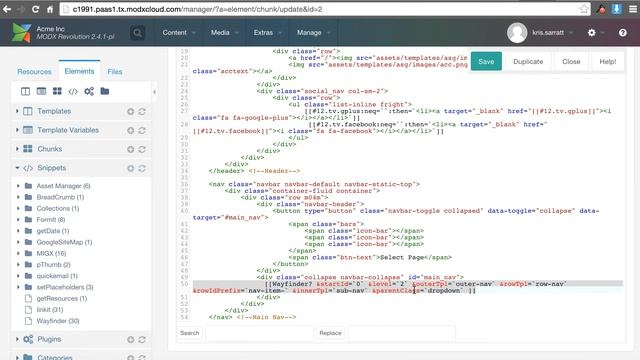
Task: Go to browser home page
Action: point(50,9)
